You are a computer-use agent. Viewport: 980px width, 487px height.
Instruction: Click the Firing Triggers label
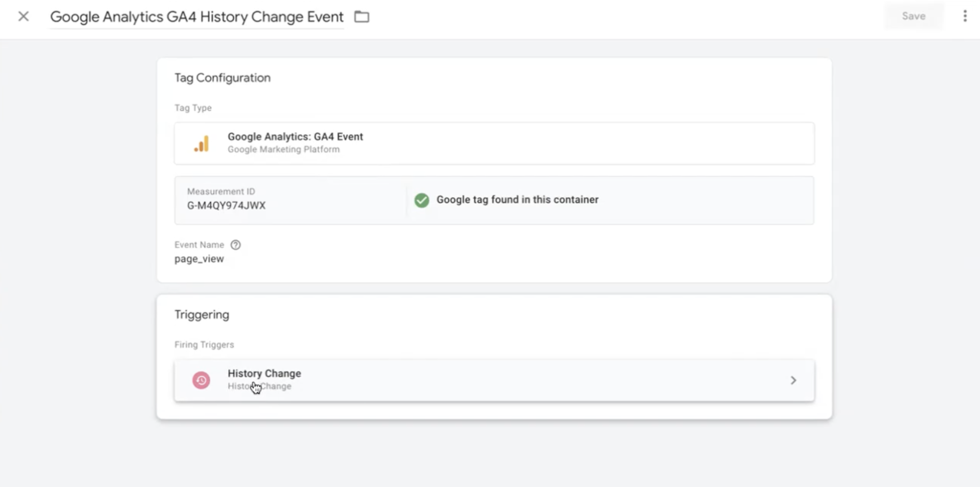click(204, 344)
